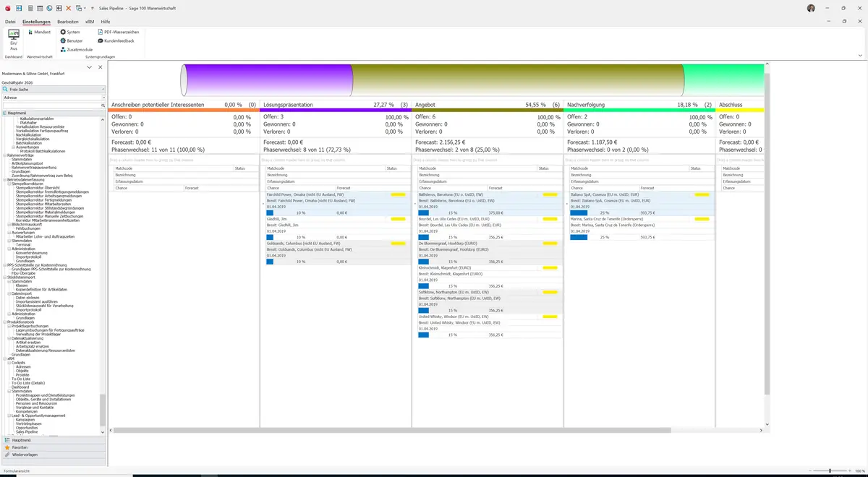This screenshot has width=868, height=477.
Task: Click the purple funnel segment for Lösungspräsentation
Action: point(268,79)
